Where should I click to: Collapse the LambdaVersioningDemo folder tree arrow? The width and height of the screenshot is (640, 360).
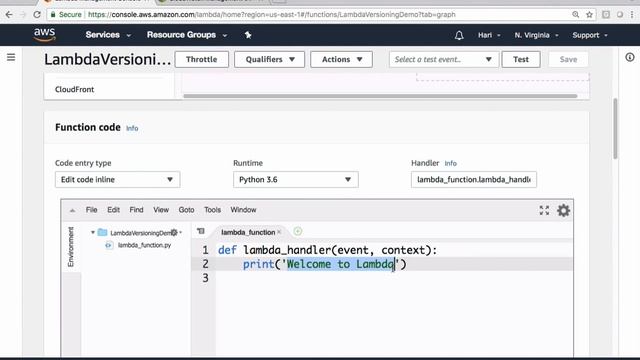[x=93, y=233]
